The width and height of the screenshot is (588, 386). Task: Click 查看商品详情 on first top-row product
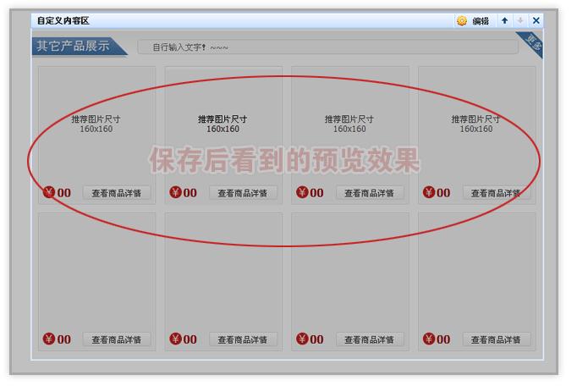117,193
